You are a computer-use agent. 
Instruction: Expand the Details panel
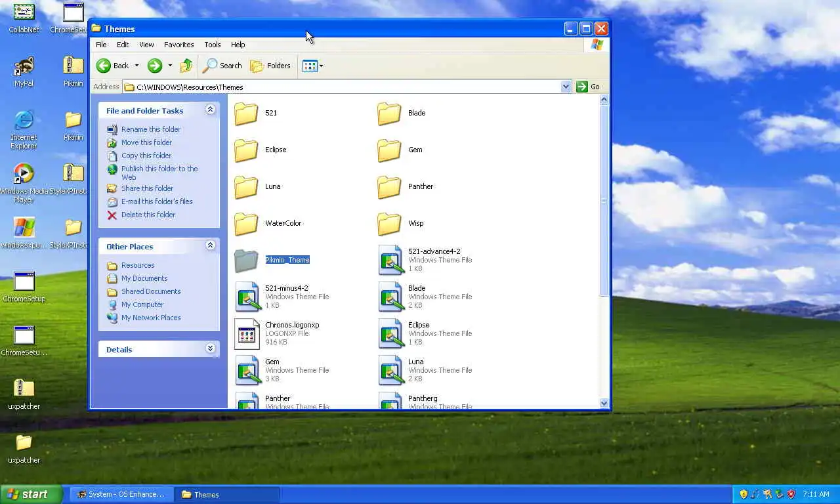210,348
